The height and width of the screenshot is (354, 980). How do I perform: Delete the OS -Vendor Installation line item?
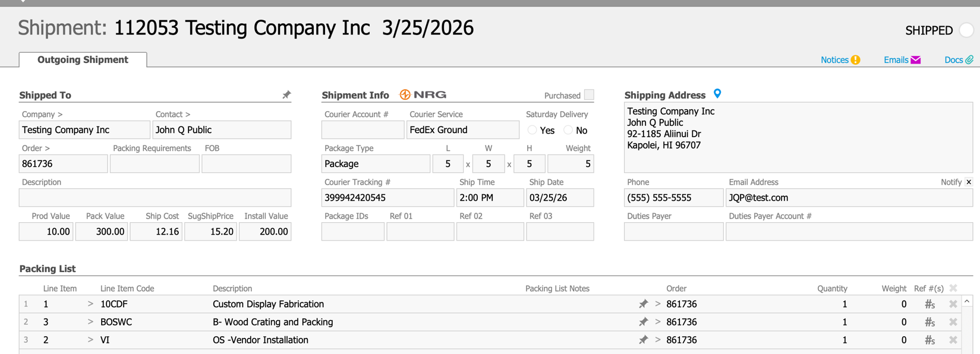coord(953,340)
